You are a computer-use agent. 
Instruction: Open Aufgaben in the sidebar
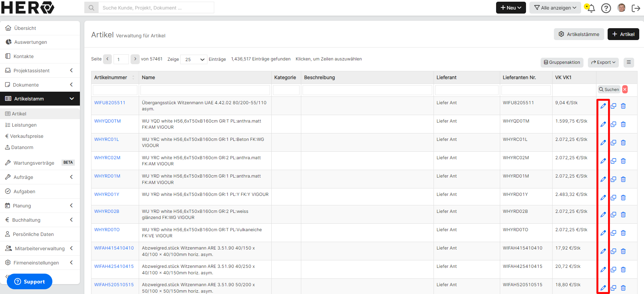(40, 191)
